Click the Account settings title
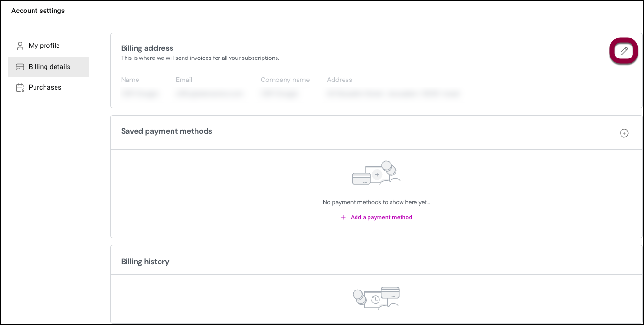Viewport: 644px width, 325px height. click(38, 11)
